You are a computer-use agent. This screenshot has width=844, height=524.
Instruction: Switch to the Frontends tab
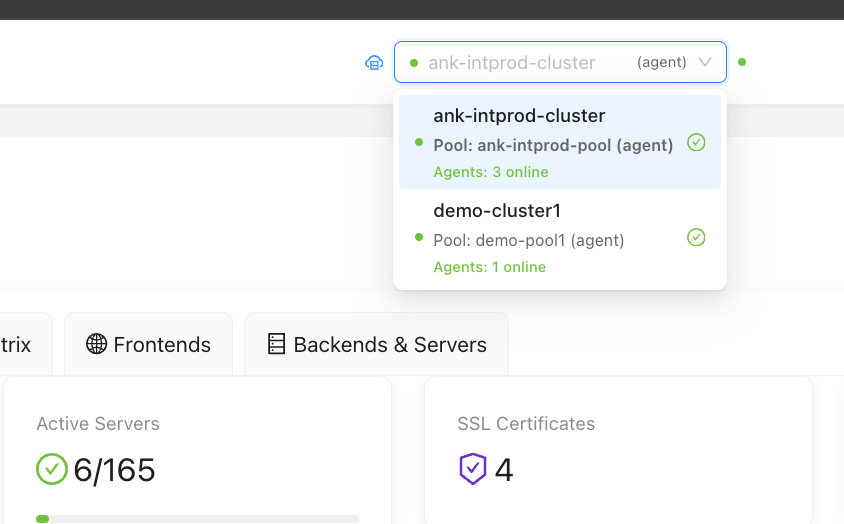[x=149, y=344]
